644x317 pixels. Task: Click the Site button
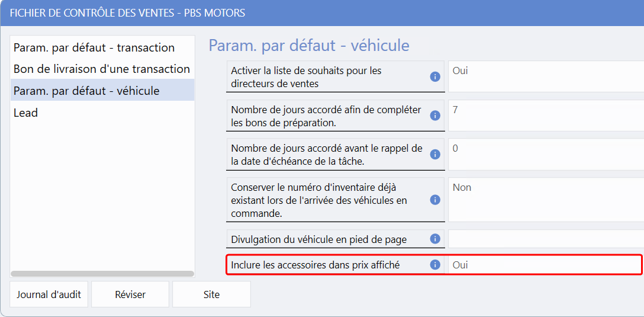(211, 294)
